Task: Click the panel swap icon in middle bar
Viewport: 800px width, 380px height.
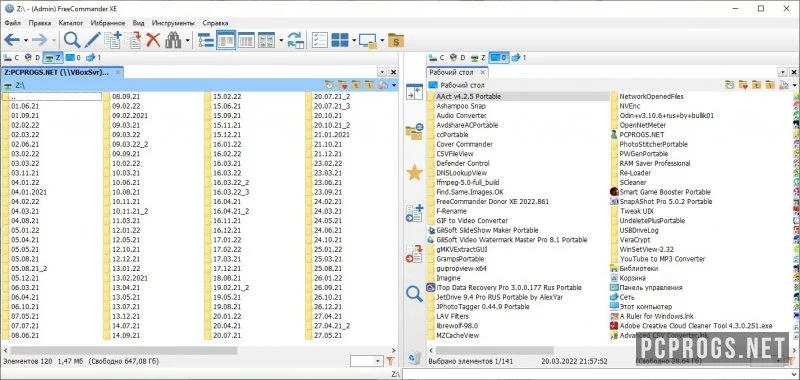Action: (x=414, y=92)
